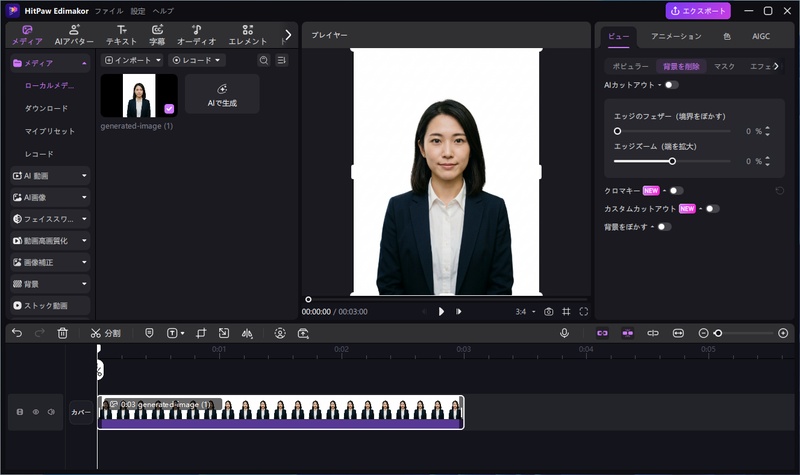Take a snapshot with the camera icon
This screenshot has height=475, width=800.
548,311
